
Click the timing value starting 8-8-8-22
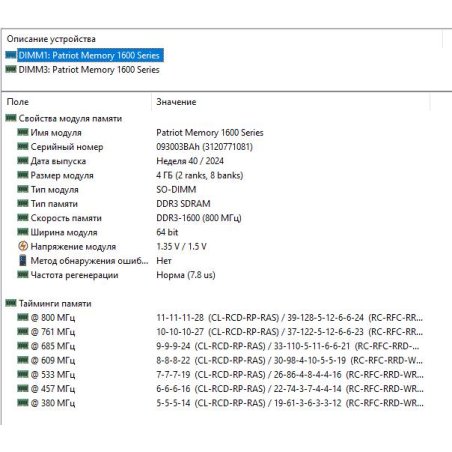pos(289,361)
